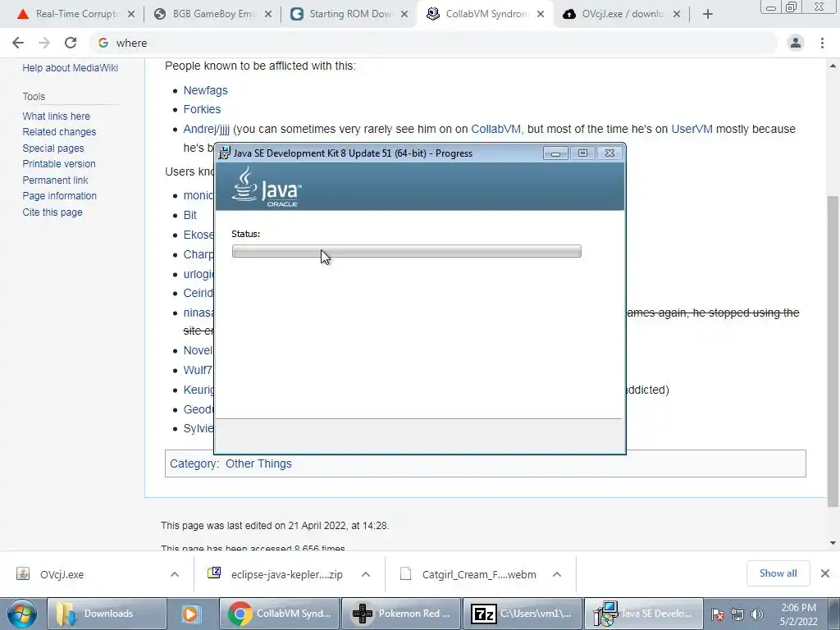
Task: Click the Action Center flag tray icon
Action: pos(718,614)
